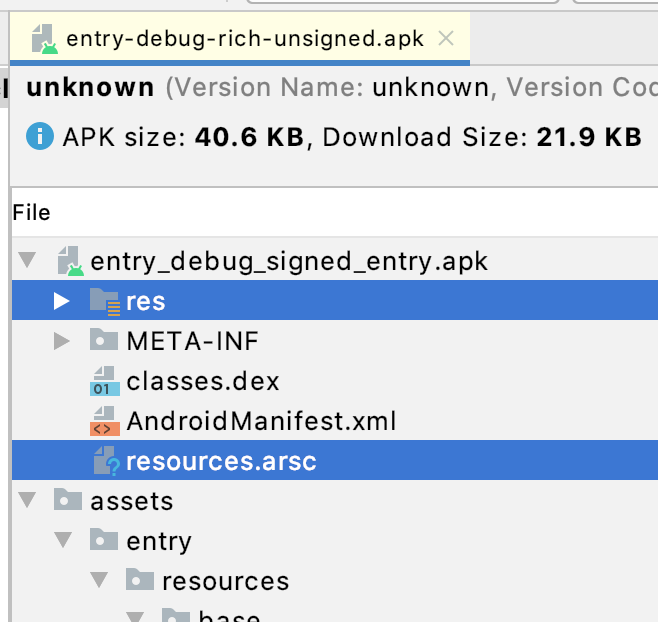This screenshot has width=658, height=622.
Task: Expand the META-INF folder
Action: pyautogui.click(x=62, y=341)
